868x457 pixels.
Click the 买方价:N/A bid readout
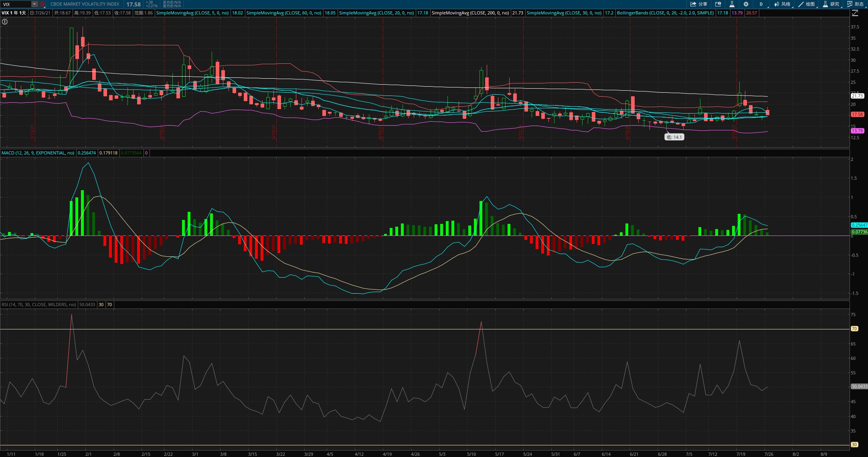(172, 2)
